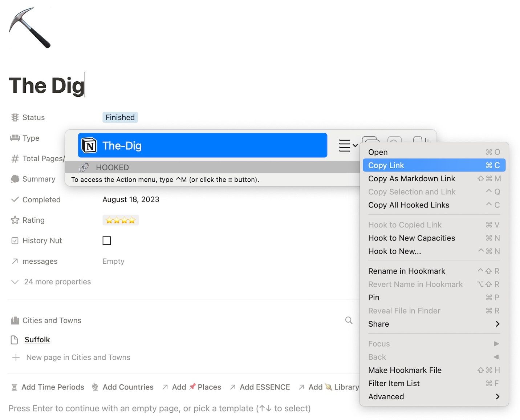Screen dimensions: 520x420
Task: Click the Rating star property icon
Action: pyautogui.click(x=15, y=220)
